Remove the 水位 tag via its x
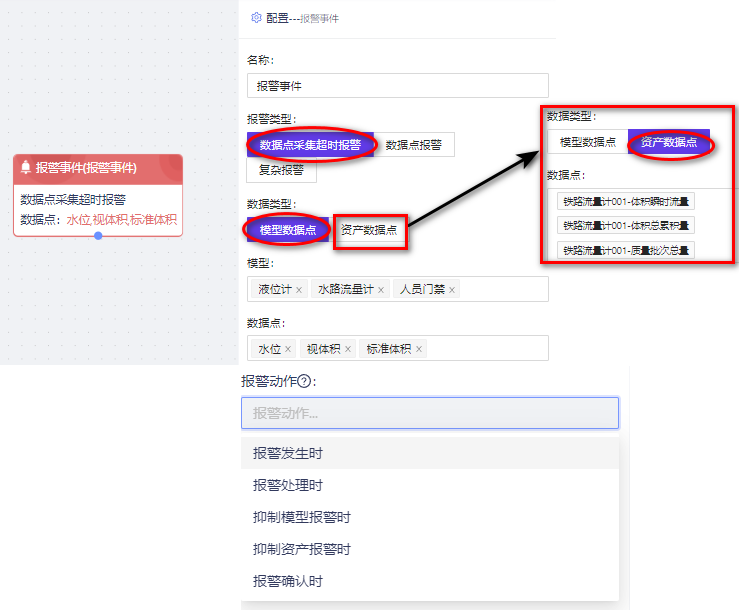This screenshot has width=739, height=610. pos(288,349)
